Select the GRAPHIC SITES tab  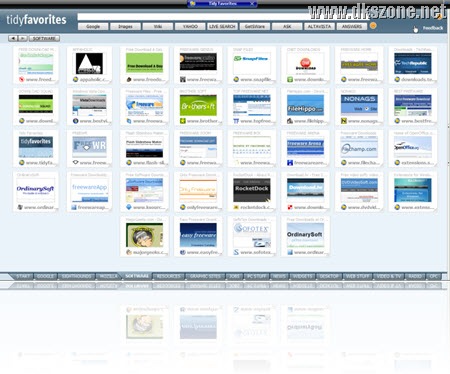205,276
